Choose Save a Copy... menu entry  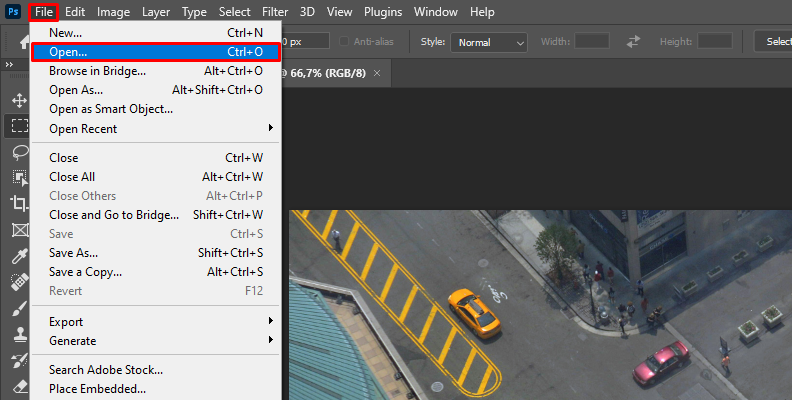(156, 272)
